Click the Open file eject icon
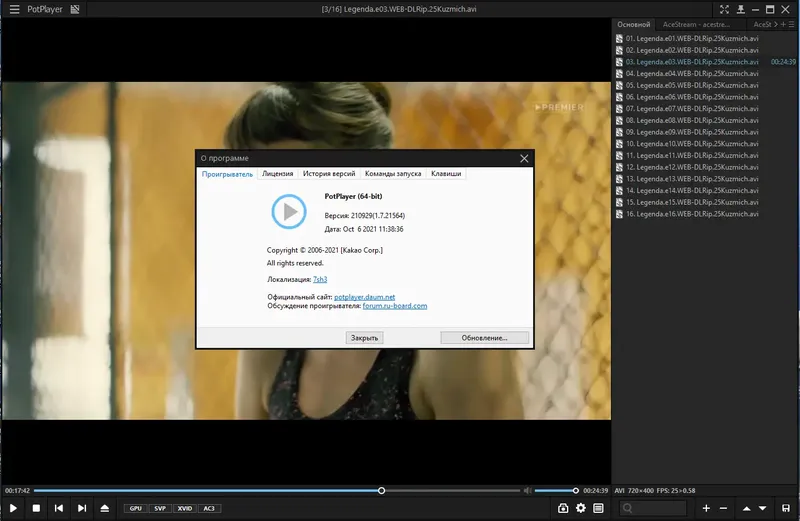Viewport: 800px width, 521px height. pyautogui.click(x=105, y=508)
